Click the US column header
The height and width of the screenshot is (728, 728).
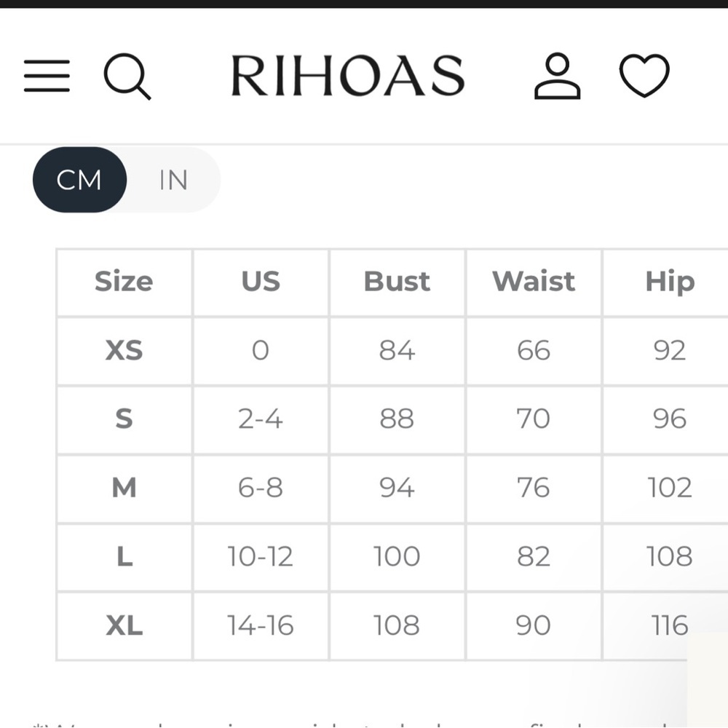click(261, 281)
